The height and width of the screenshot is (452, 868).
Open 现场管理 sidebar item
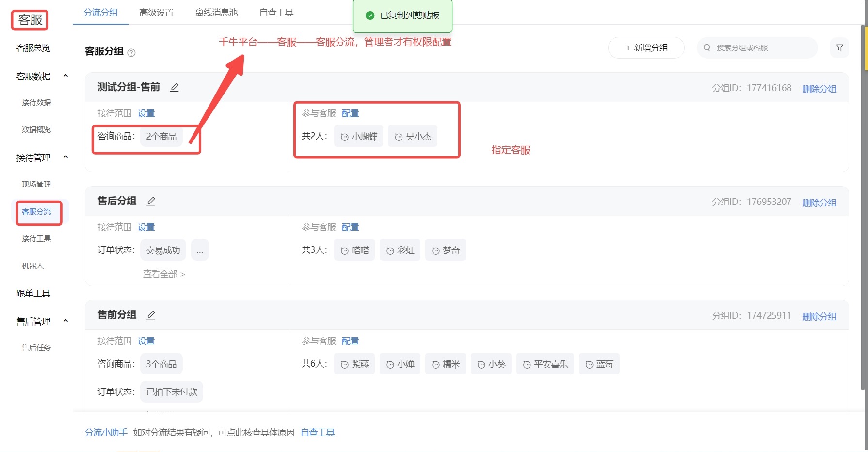(36, 185)
